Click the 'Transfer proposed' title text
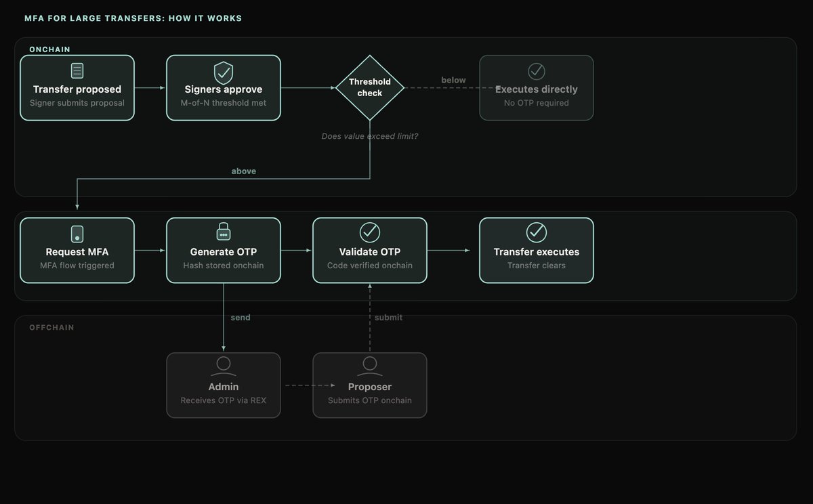813x504 pixels. coord(77,89)
